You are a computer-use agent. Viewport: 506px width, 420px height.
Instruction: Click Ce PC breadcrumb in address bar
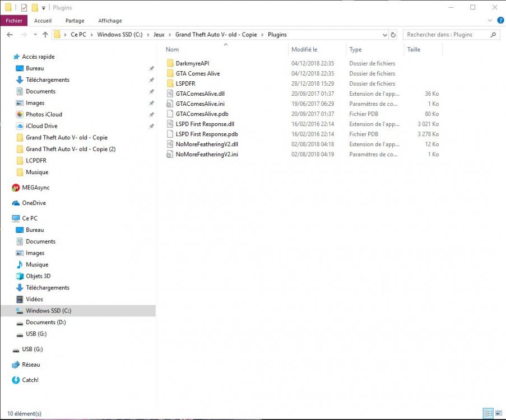tap(78, 35)
